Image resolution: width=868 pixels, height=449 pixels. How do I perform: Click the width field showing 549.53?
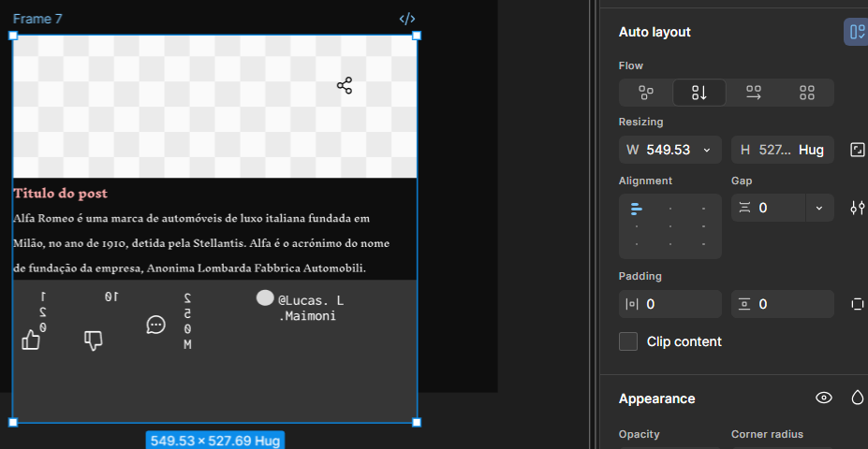point(669,150)
